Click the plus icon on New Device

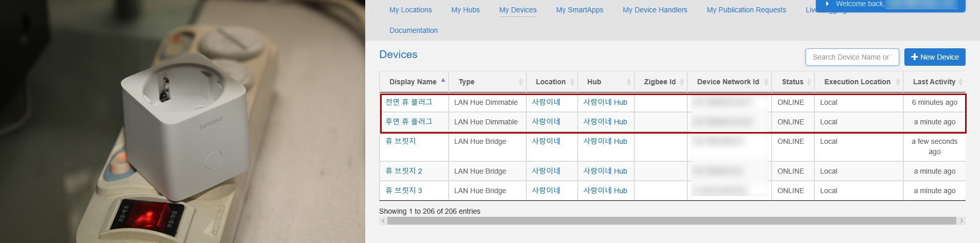[x=914, y=57]
